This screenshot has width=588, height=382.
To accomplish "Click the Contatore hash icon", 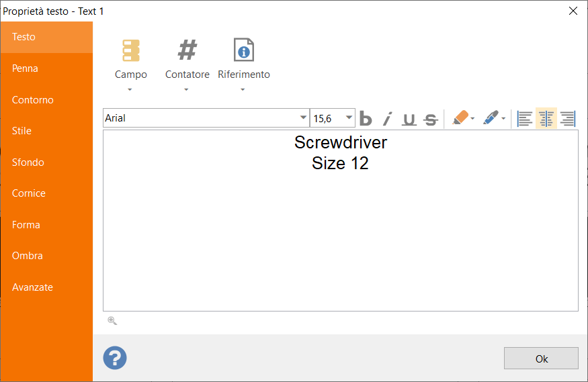I will coord(187,50).
